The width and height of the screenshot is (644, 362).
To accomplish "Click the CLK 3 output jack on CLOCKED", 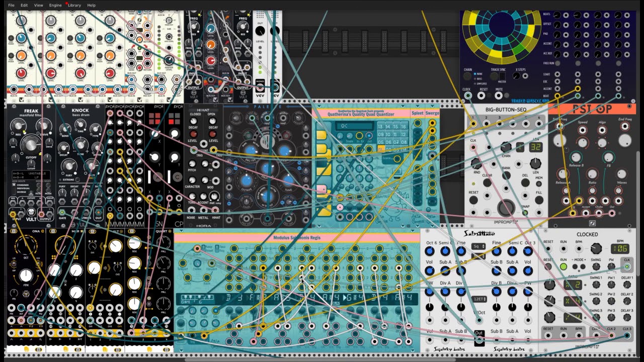I will coord(627,335).
